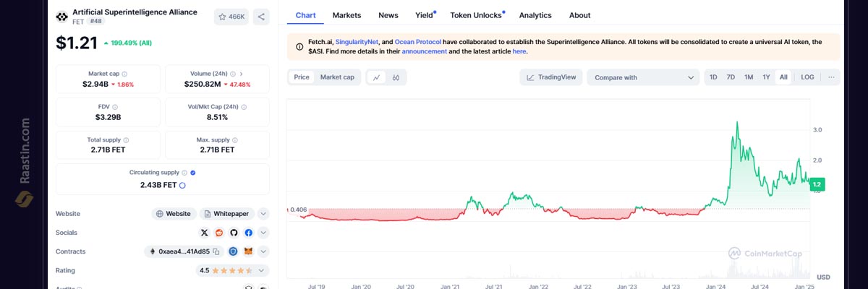
Task: Click the $2.94B market cap value
Action: click(x=95, y=85)
